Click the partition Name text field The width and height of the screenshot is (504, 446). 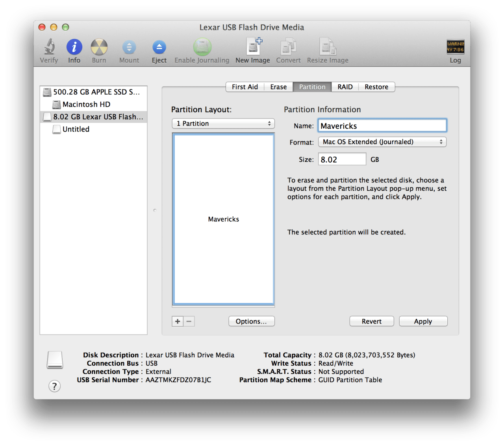pos(382,126)
